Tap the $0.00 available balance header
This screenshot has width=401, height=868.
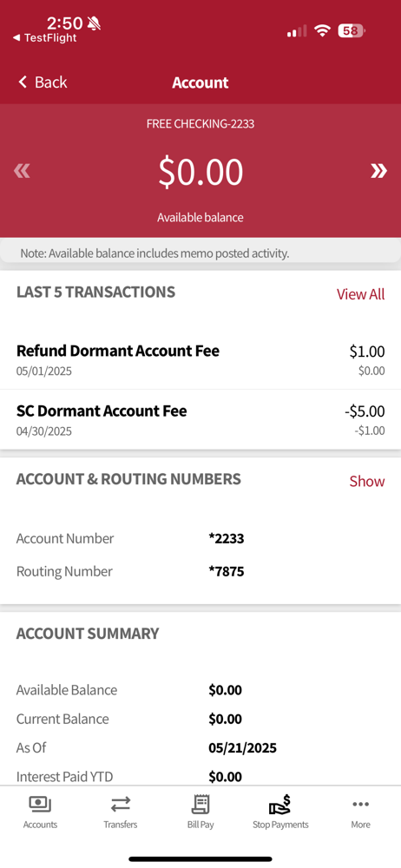(200, 172)
